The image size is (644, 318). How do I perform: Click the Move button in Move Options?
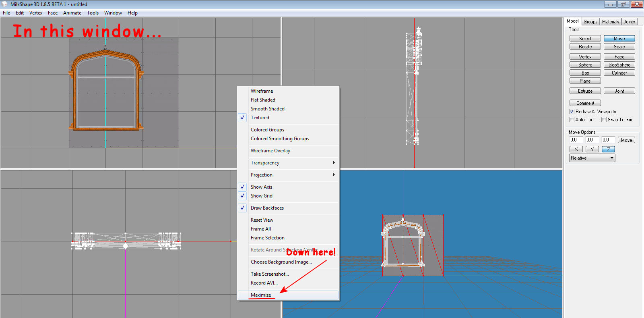pos(626,140)
